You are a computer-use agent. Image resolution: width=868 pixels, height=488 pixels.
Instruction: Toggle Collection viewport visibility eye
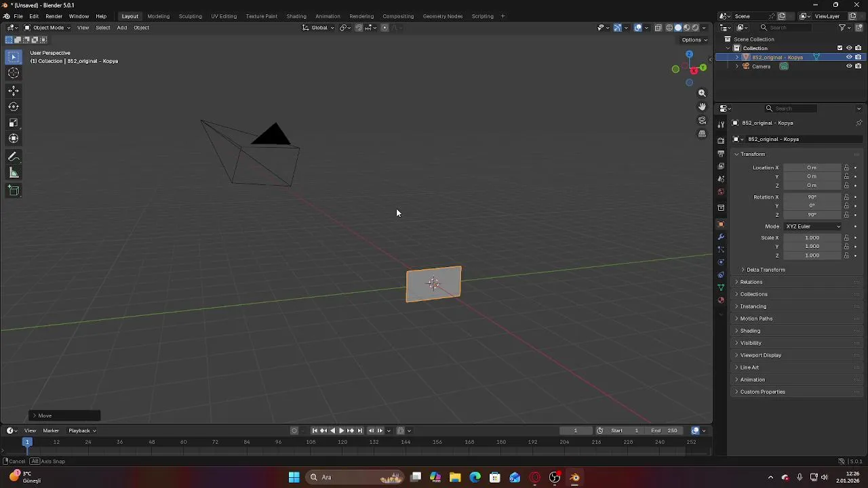(x=849, y=48)
